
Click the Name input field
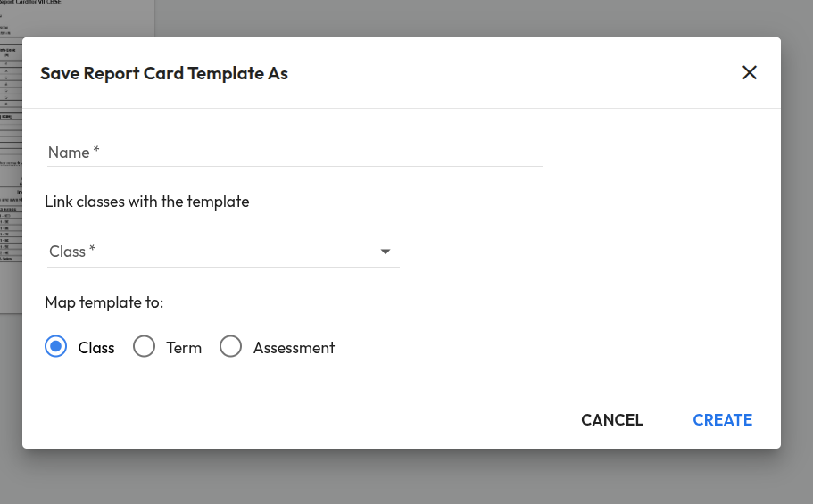coord(295,153)
